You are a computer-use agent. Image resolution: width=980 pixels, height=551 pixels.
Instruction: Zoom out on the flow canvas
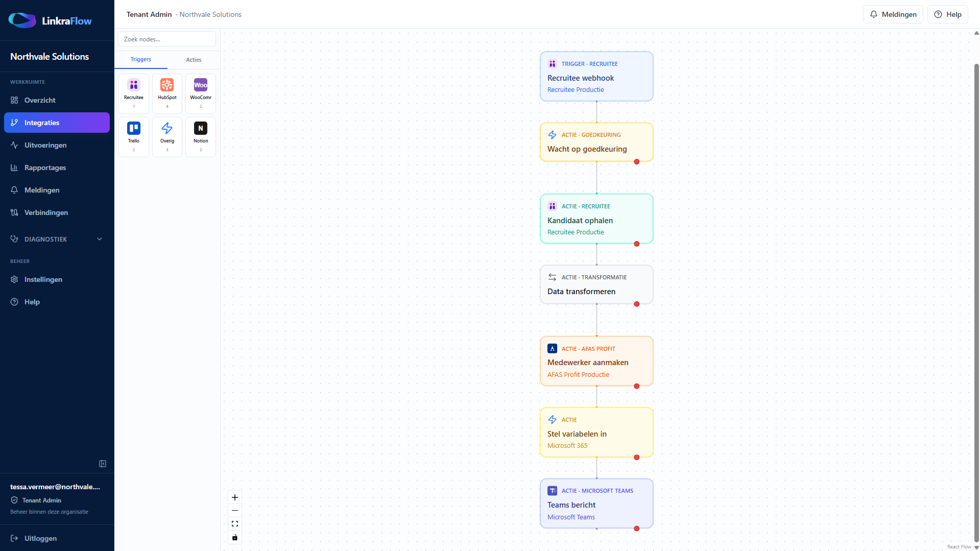235,511
